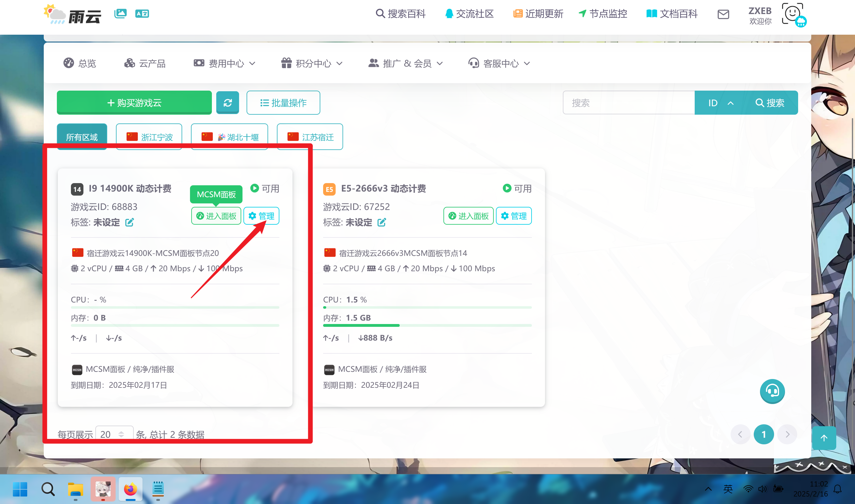Expand the 费用中心 dropdown menu
This screenshot has height=504, width=855.
[x=224, y=63]
